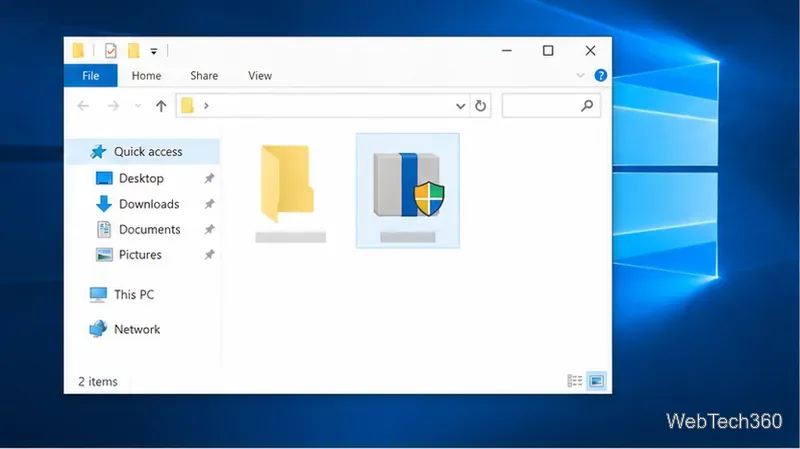Click the pin icon next to Documents
The image size is (800, 449).
click(209, 229)
